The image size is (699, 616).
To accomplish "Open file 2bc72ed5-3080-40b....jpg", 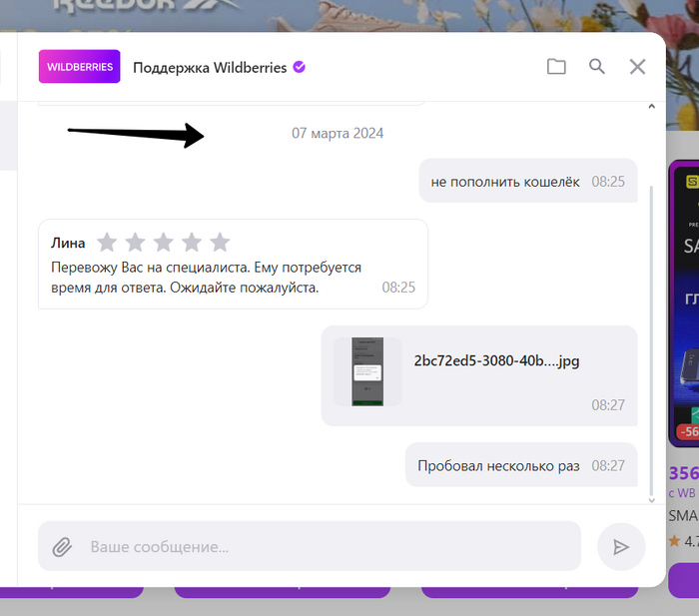I will pyautogui.click(x=496, y=360).
